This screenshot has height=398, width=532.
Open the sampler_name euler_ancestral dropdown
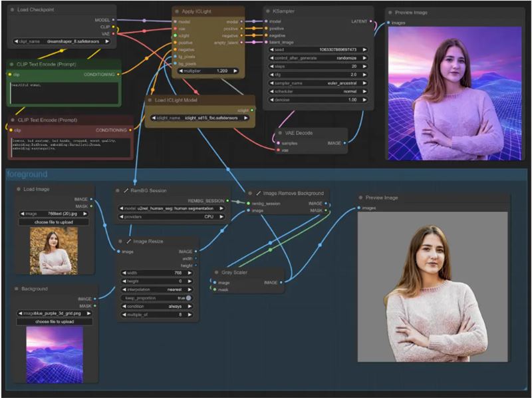click(319, 83)
